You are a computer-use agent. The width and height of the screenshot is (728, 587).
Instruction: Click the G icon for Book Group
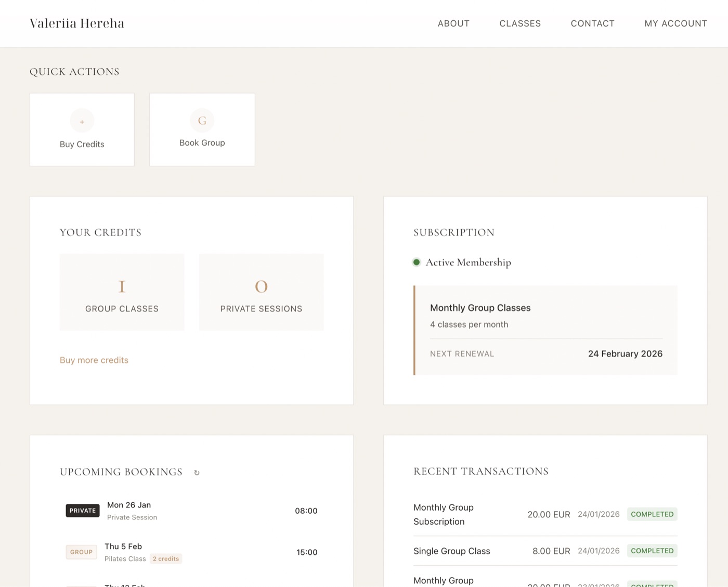202,121
